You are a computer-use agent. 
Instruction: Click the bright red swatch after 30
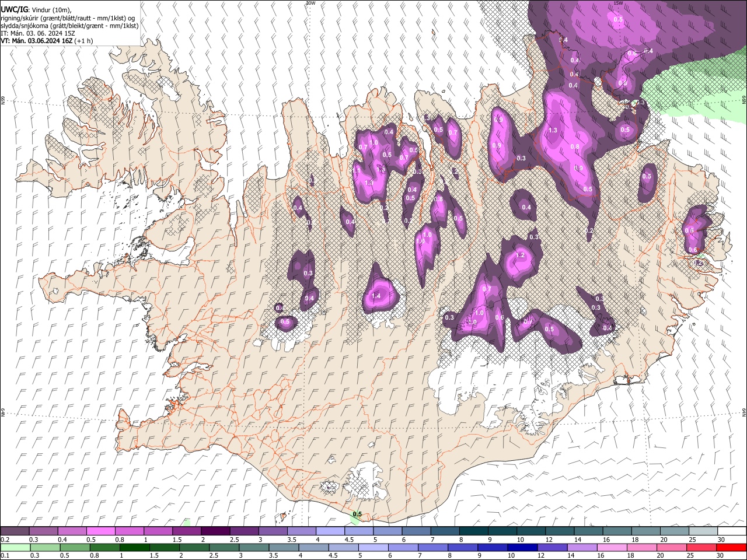tap(732, 547)
